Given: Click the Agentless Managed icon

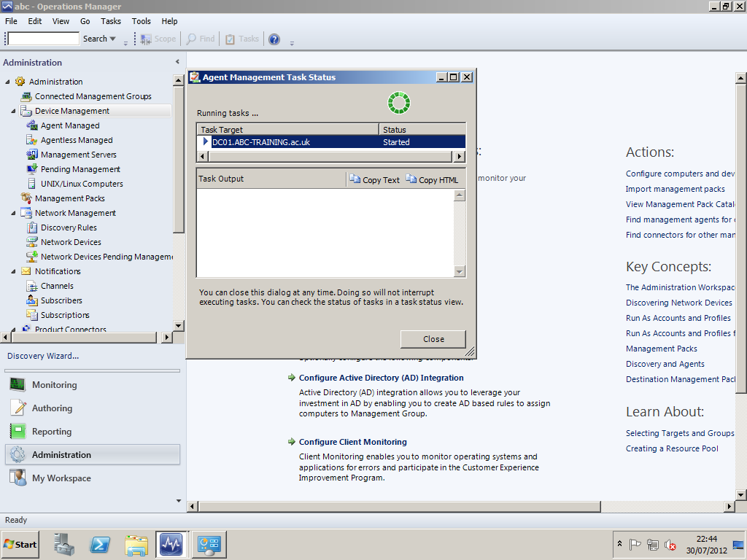Looking at the screenshot, I should (32, 140).
